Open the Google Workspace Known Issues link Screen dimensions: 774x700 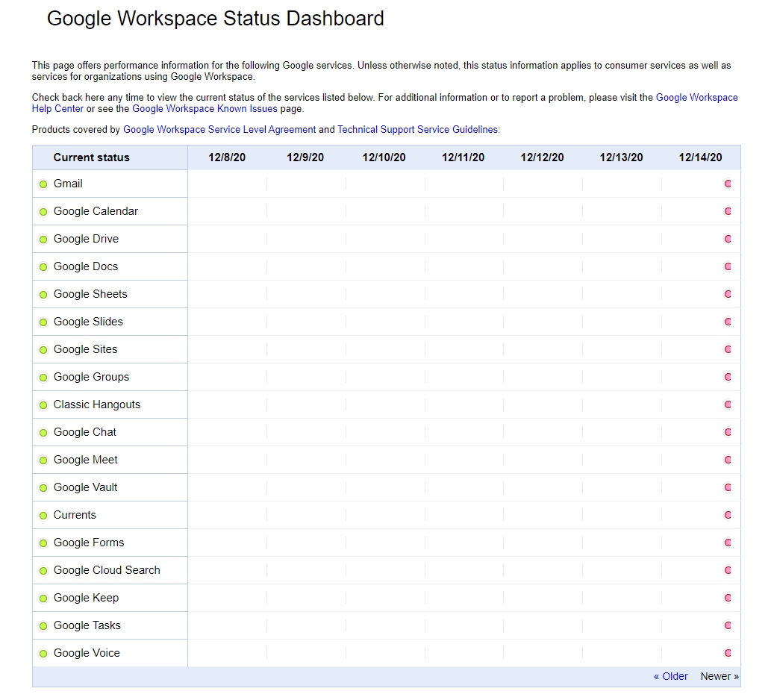coord(205,109)
